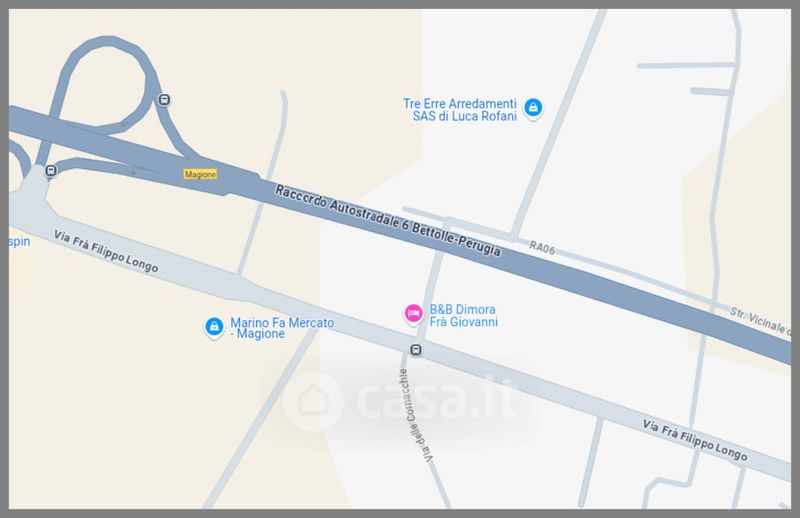Click the circular loop ramp of the interchange

[107, 86]
